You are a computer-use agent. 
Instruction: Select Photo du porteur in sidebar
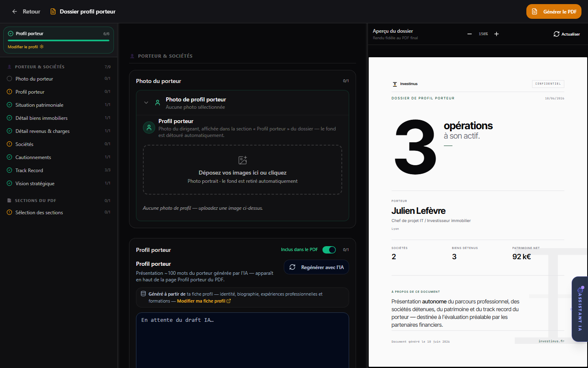[58, 79]
